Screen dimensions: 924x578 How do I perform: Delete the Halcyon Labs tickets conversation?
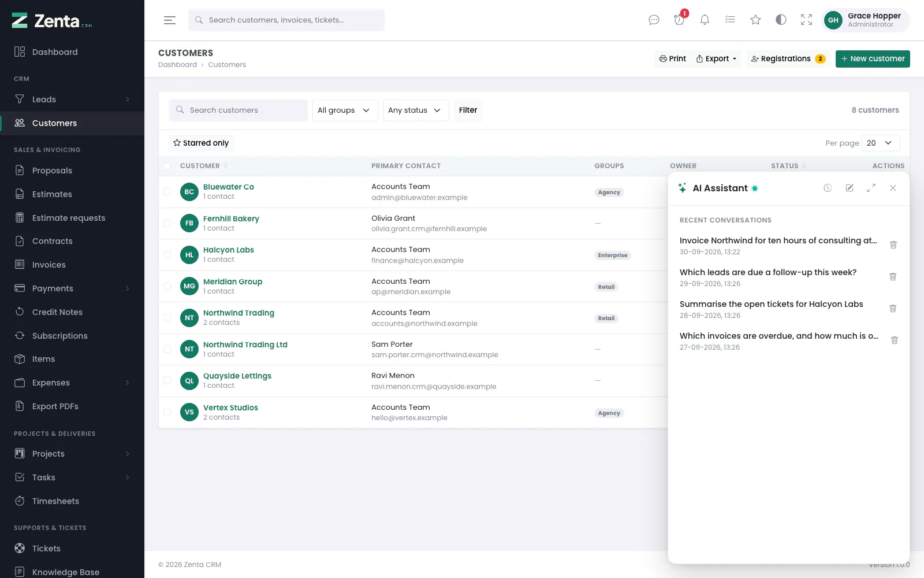tap(893, 309)
